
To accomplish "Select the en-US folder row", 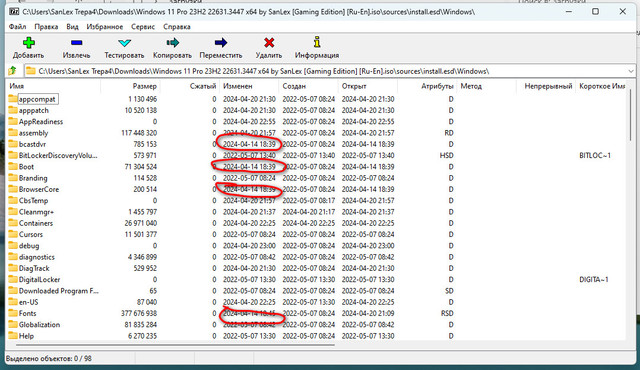I will [316, 302].
